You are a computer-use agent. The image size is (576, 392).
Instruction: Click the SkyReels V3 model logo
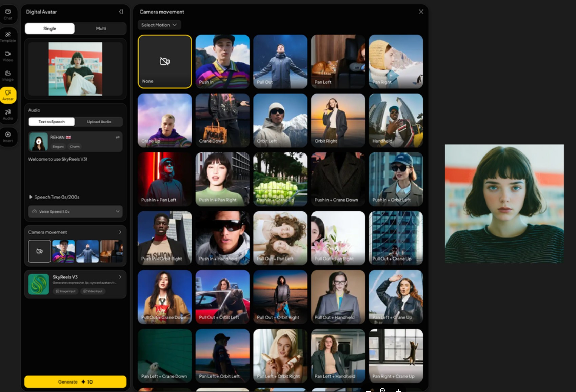click(39, 284)
